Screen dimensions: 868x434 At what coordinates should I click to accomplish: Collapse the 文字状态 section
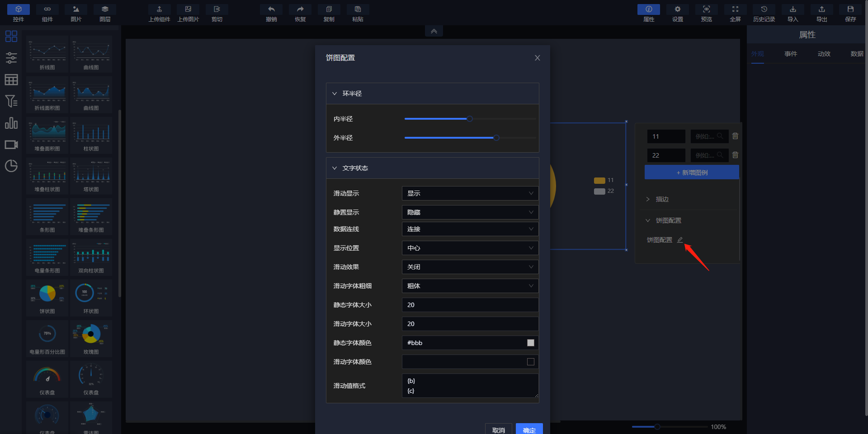click(335, 168)
